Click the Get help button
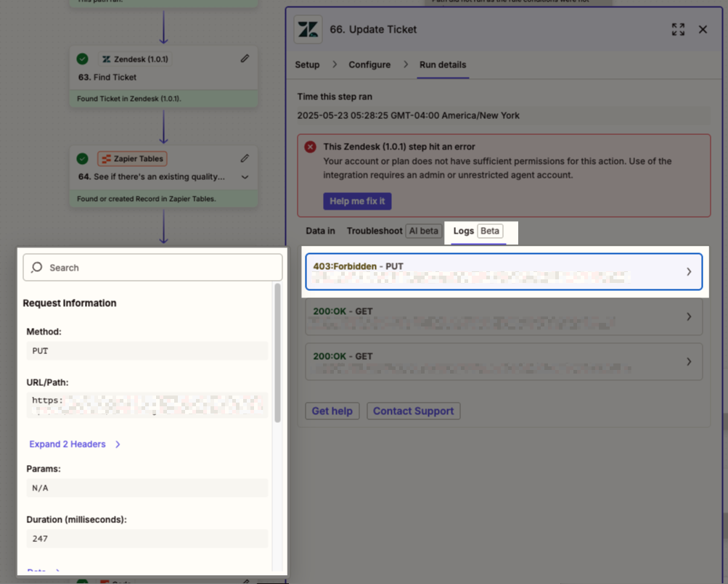Viewport: 728px width, 584px height. pos(332,411)
